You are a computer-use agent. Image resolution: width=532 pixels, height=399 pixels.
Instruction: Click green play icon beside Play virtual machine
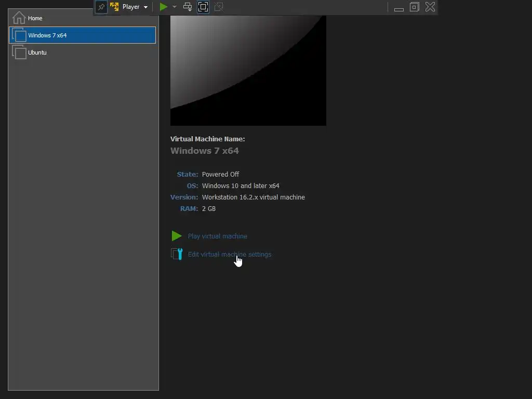177,236
